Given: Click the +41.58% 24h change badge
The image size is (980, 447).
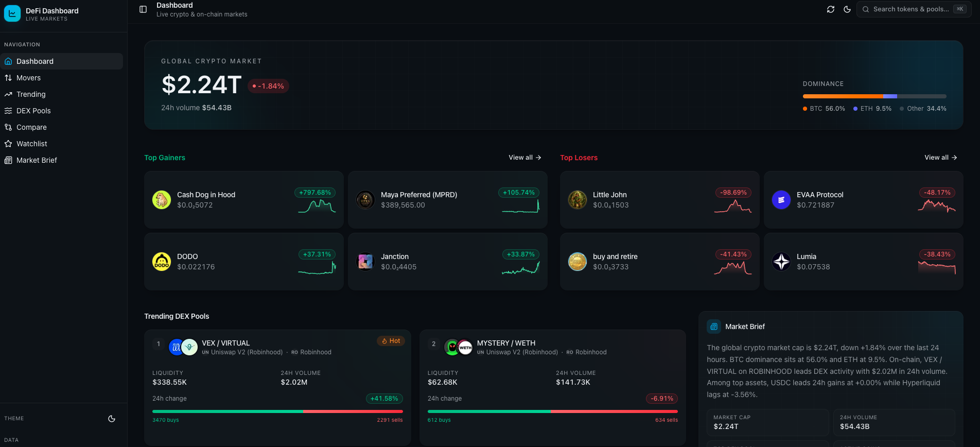Looking at the screenshot, I should (384, 399).
